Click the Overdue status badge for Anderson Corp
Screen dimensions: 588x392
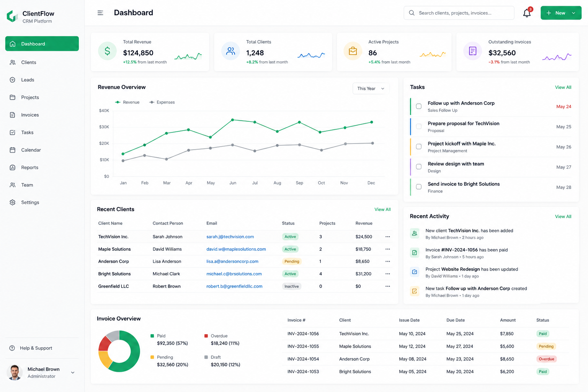click(546, 359)
